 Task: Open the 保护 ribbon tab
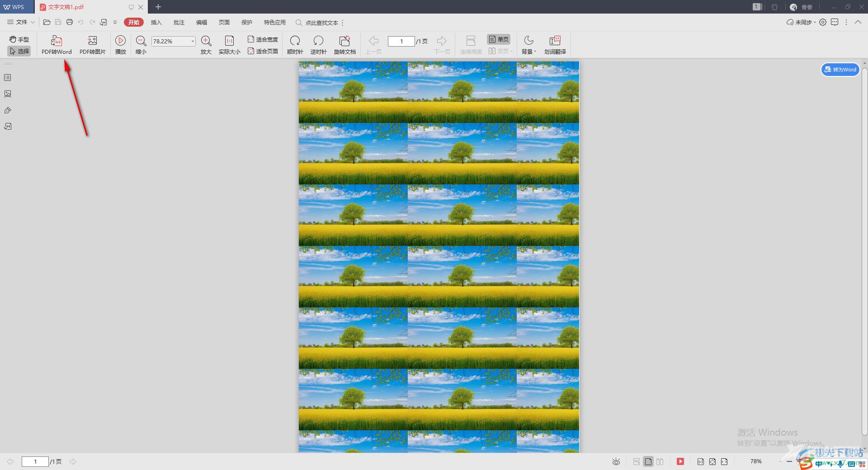(x=246, y=22)
